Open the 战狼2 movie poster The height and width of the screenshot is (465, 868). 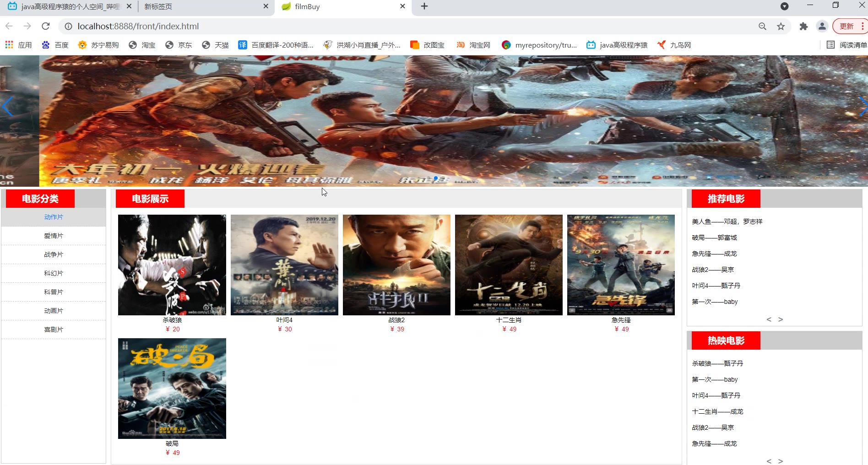396,265
